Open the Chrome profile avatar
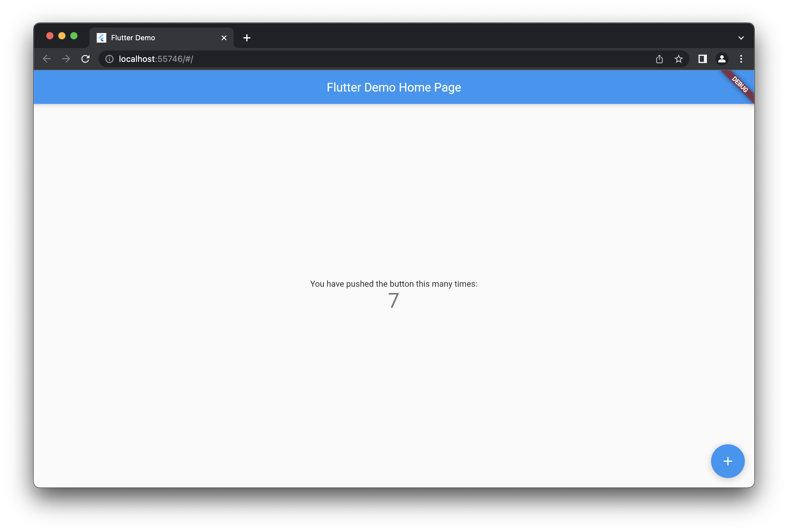The width and height of the screenshot is (788, 532). pos(722,59)
